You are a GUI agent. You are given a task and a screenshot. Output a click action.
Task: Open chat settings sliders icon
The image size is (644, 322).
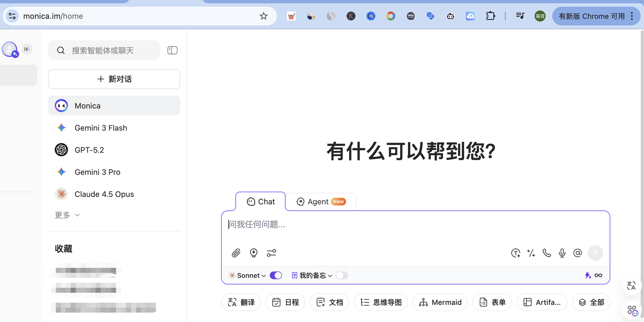tap(271, 253)
